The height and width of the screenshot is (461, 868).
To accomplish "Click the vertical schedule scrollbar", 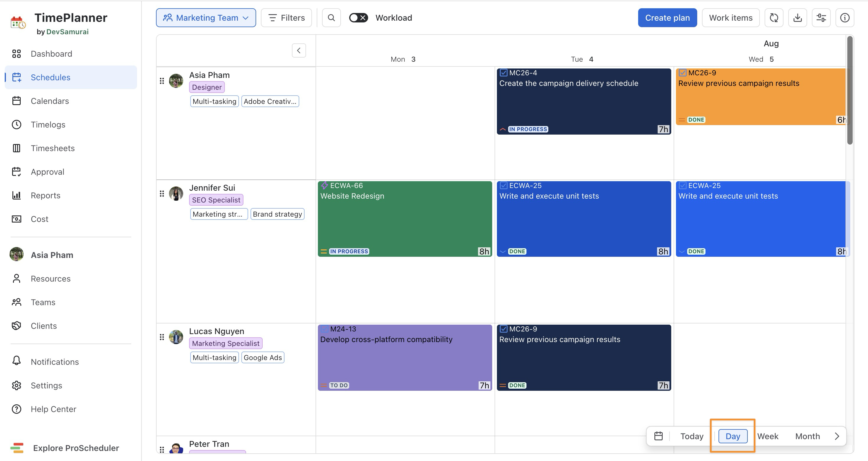I will [850, 90].
